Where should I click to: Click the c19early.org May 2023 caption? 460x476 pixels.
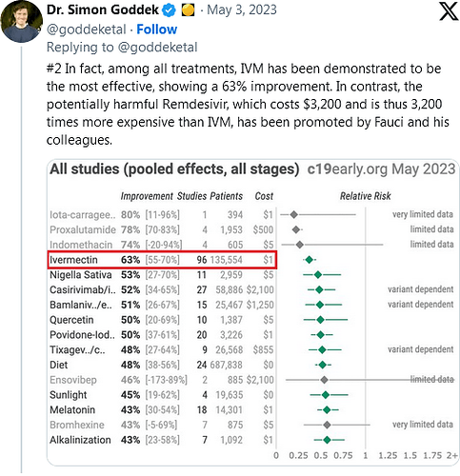[x=381, y=169]
